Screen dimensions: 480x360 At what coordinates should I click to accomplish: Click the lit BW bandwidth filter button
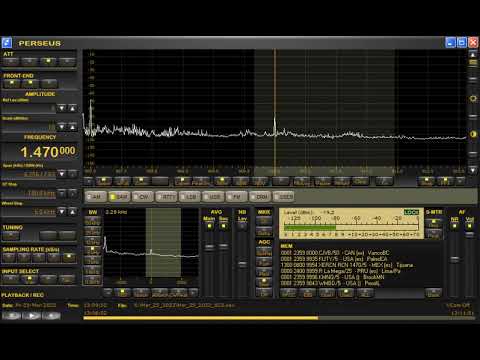click(92, 250)
